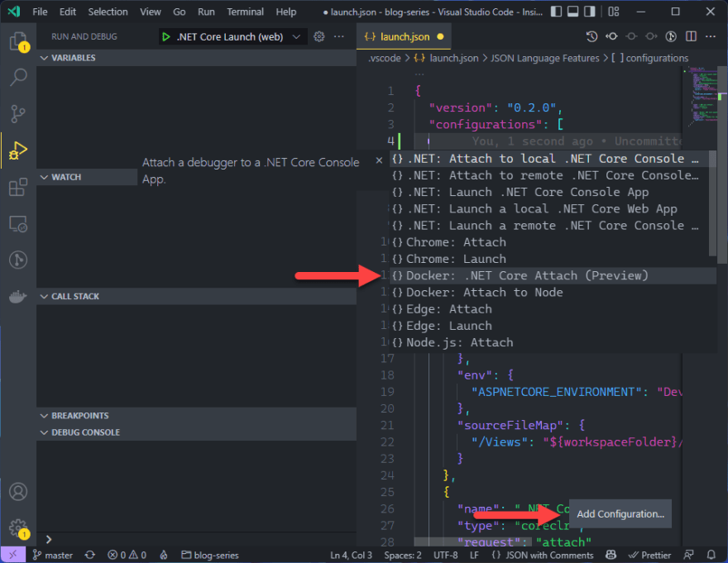Screen dimensions: 728x563
Task: Expand the BREAKPOINTS section
Action: [x=196, y=415]
